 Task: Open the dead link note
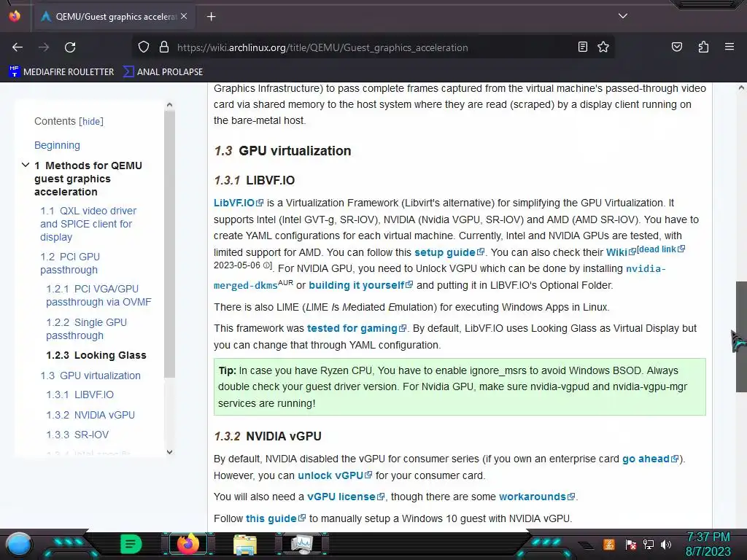pyautogui.click(x=661, y=249)
